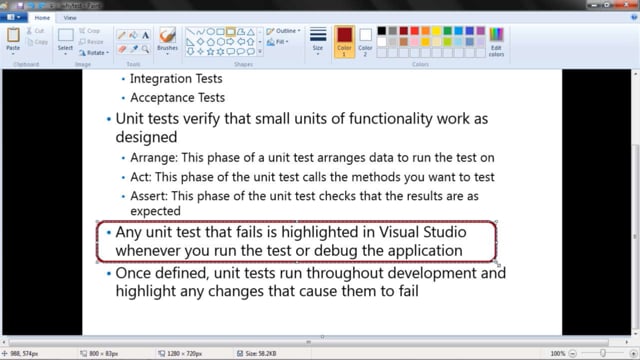
Task: Choose the Down arrow shape
Action: coord(190,51)
